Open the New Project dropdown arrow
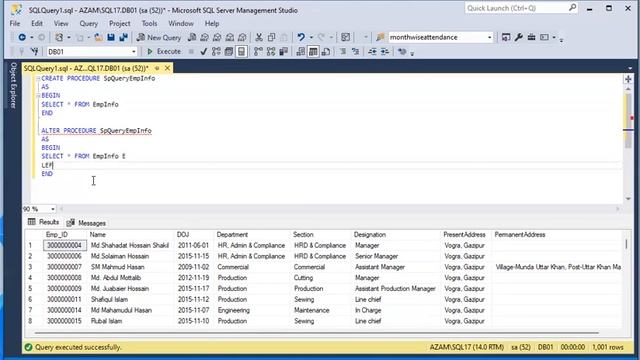This screenshot has width=640, height=360. 69,37
